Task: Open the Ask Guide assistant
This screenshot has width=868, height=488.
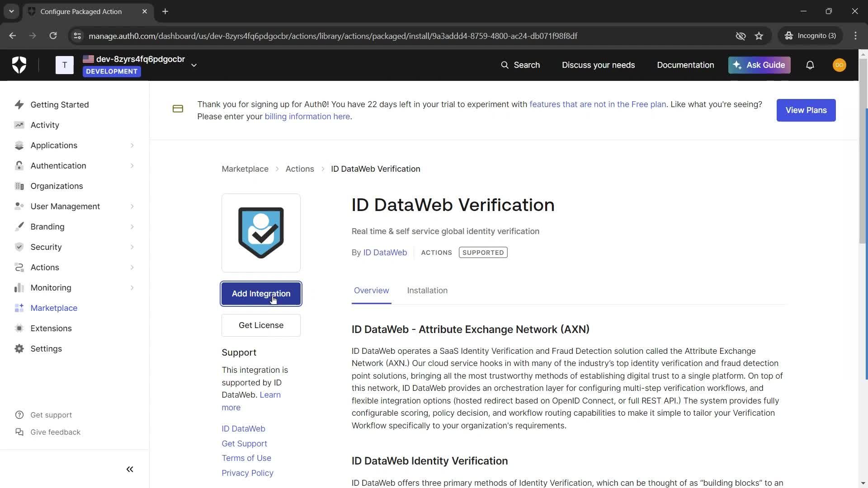Action: coord(759,65)
